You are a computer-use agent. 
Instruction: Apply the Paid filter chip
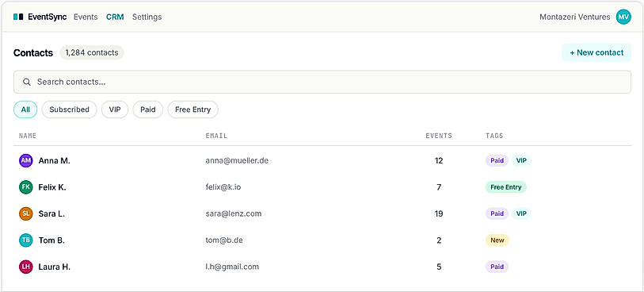pos(148,109)
